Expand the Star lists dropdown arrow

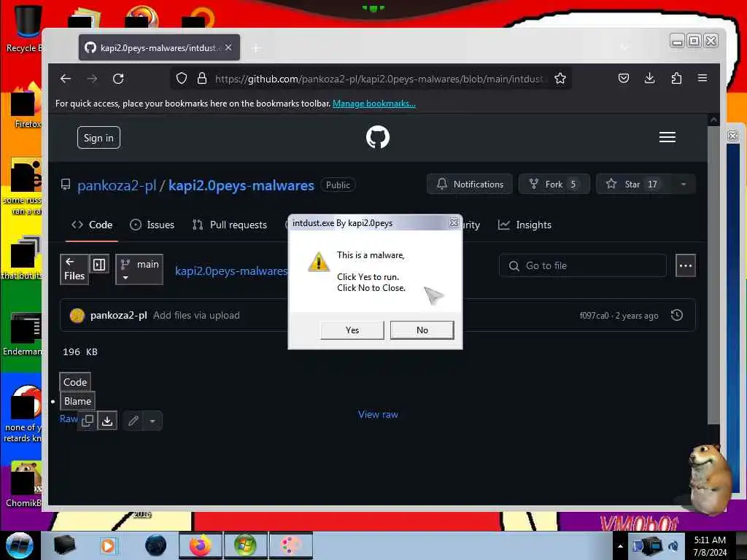click(x=684, y=184)
